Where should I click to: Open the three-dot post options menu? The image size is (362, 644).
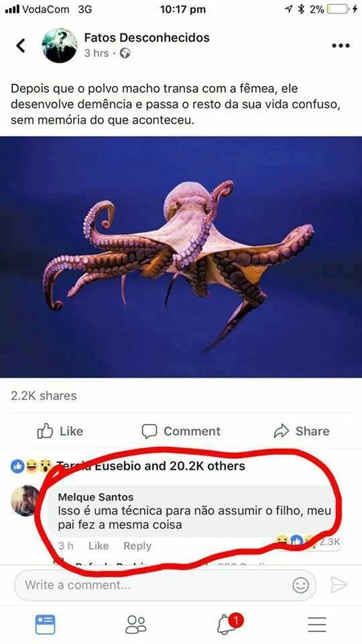(341, 46)
